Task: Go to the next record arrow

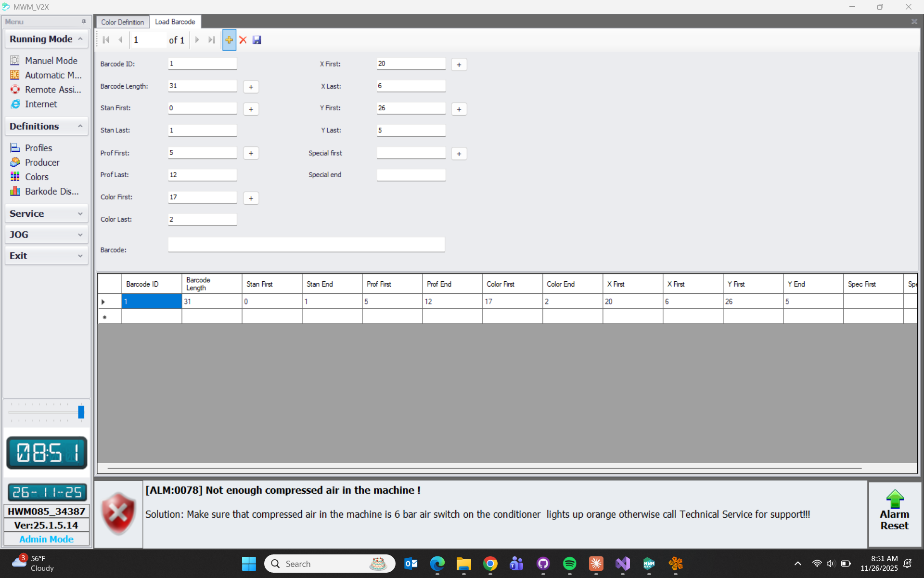Action: pyautogui.click(x=197, y=40)
